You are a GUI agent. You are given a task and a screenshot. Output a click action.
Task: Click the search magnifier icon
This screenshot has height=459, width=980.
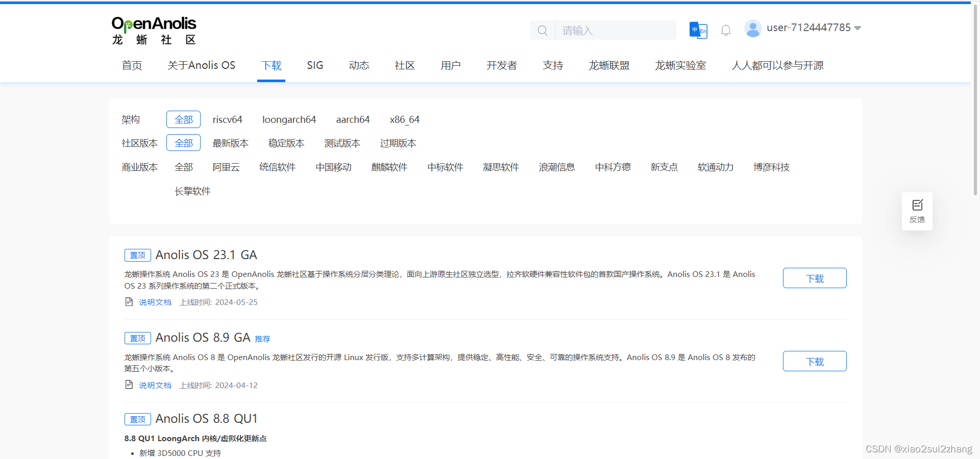(x=543, y=31)
